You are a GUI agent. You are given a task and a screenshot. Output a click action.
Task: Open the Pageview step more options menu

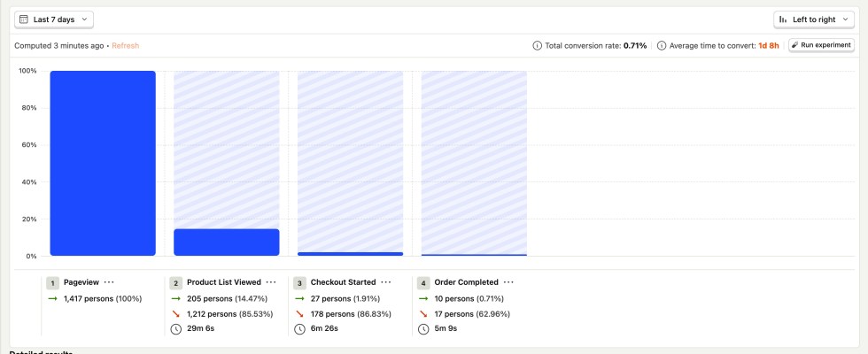(x=109, y=282)
